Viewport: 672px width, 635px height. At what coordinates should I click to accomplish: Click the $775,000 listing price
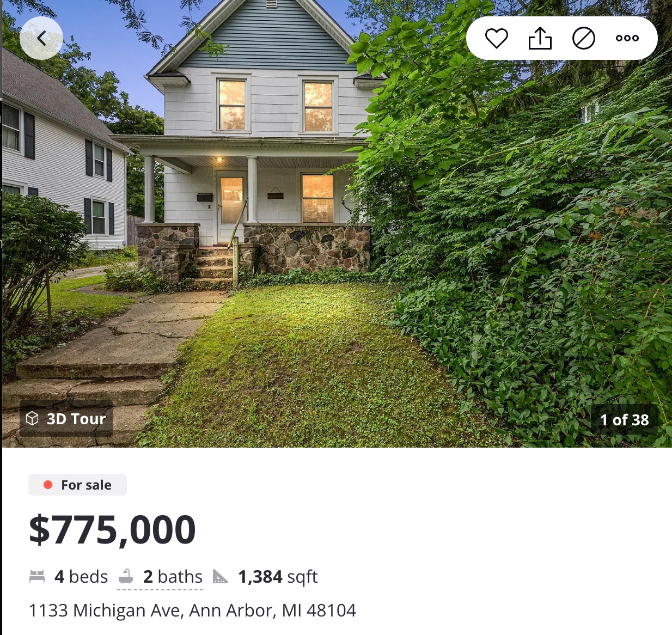[x=112, y=529]
